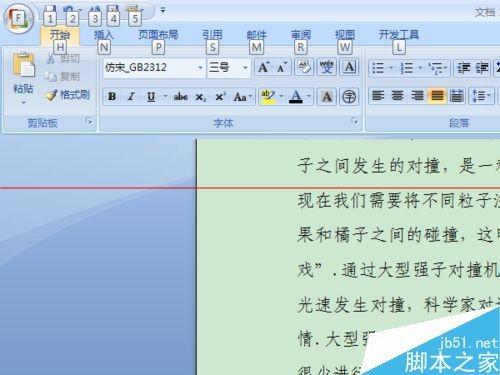Open font size dropdown arrow
Image resolution: width=500 pixels, height=375 pixels.
tap(245, 68)
